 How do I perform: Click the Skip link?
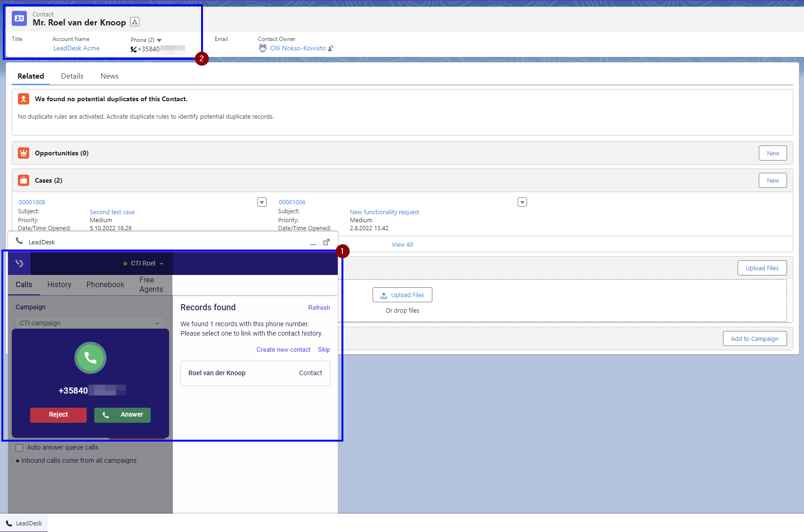[x=324, y=349]
